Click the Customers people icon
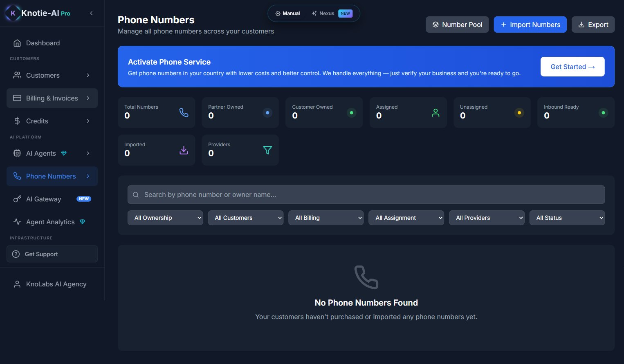 coord(17,75)
